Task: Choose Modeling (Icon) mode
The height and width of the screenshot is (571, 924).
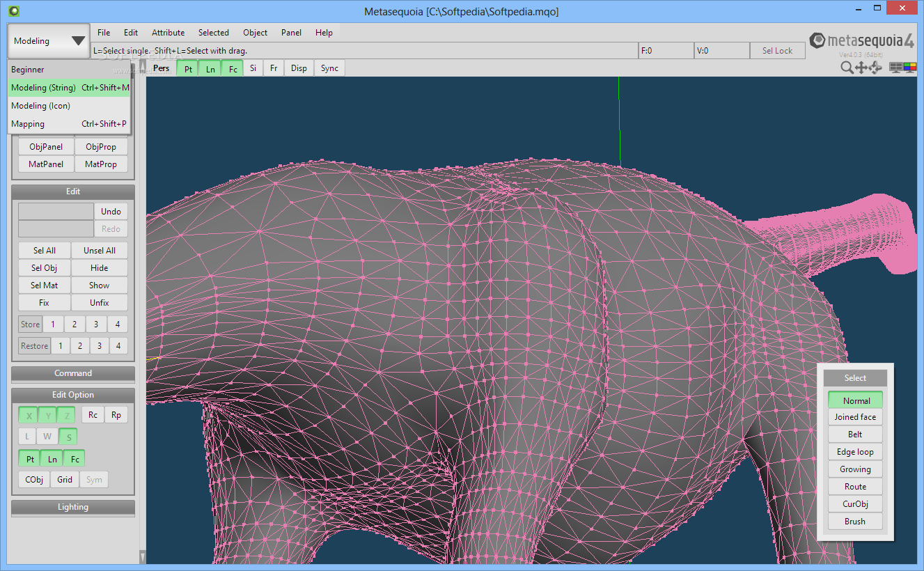Action: (x=70, y=106)
